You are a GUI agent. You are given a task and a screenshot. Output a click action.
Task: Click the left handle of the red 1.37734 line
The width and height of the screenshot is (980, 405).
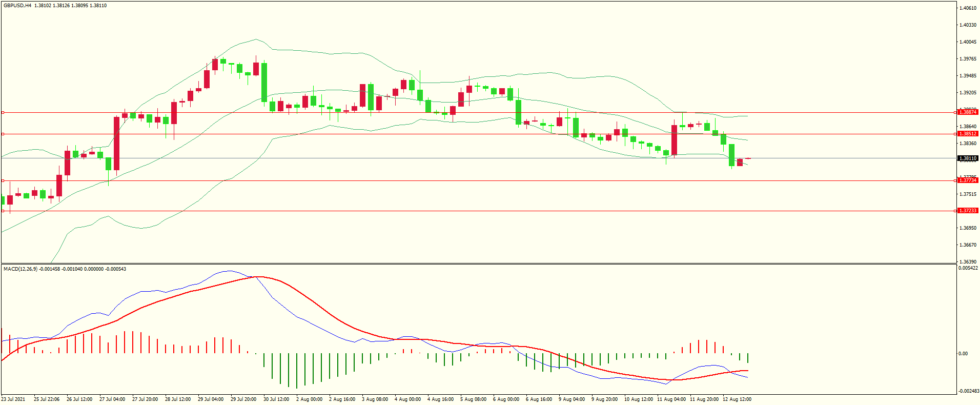3,180
